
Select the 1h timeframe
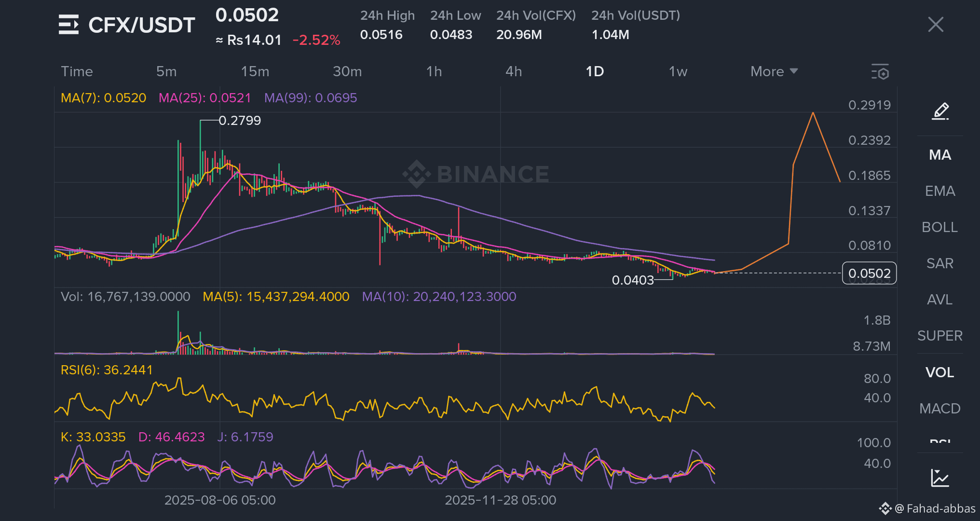434,71
